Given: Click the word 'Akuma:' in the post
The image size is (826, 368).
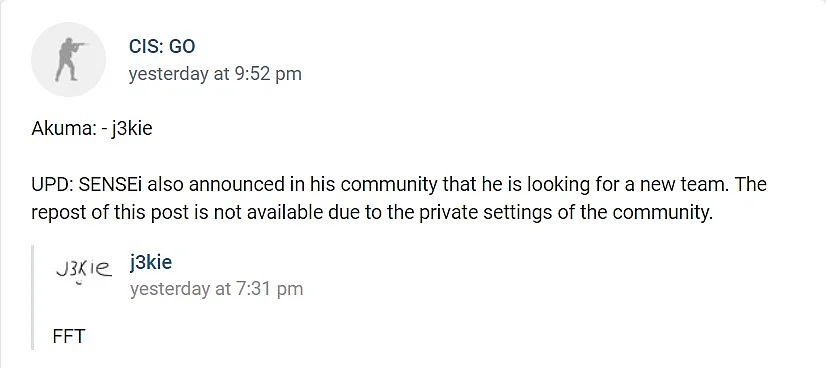Looking at the screenshot, I should (63, 129).
